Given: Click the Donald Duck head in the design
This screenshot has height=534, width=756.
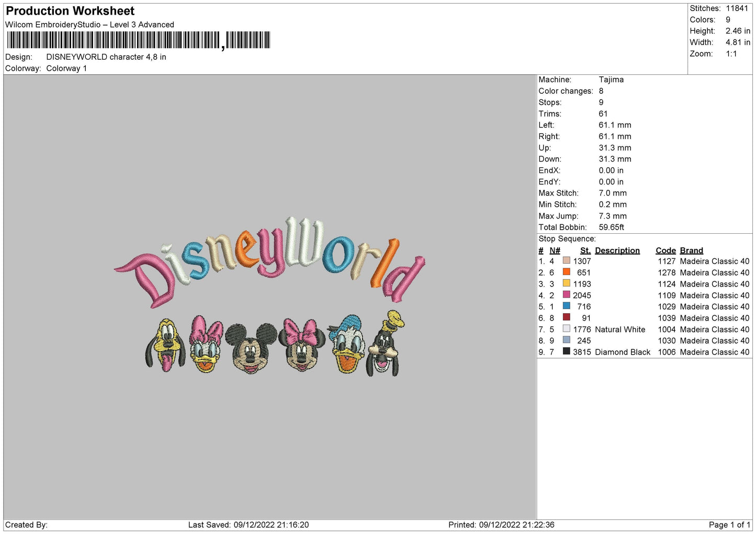Looking at the screenshot, I should 347,344.
